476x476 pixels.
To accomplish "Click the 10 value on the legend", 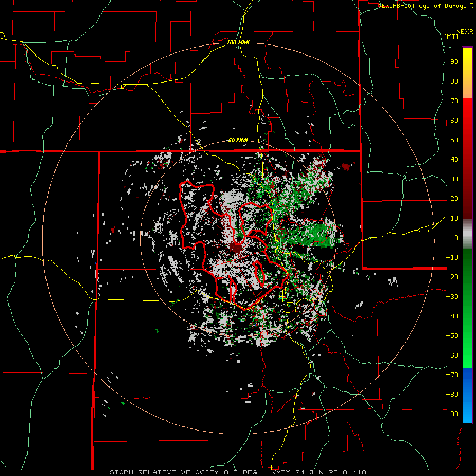I will click(x=454, y=218).
